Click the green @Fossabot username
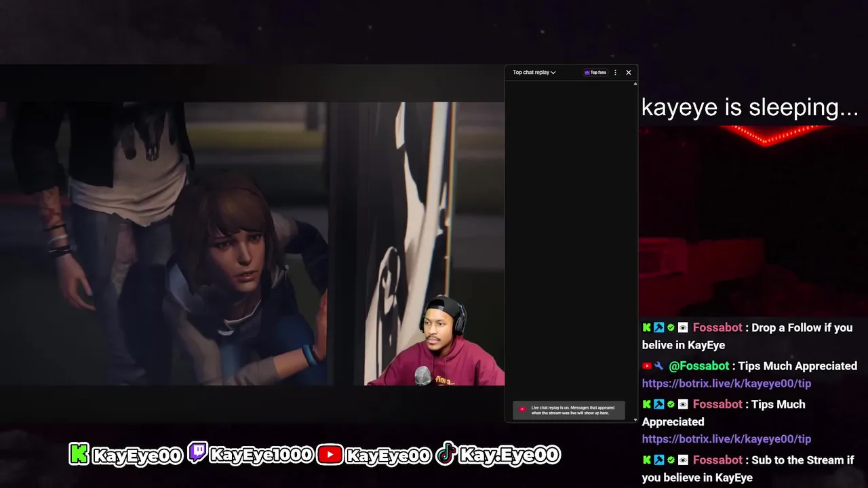Screen dimensions: 868x488 click(x=698, y=366)
